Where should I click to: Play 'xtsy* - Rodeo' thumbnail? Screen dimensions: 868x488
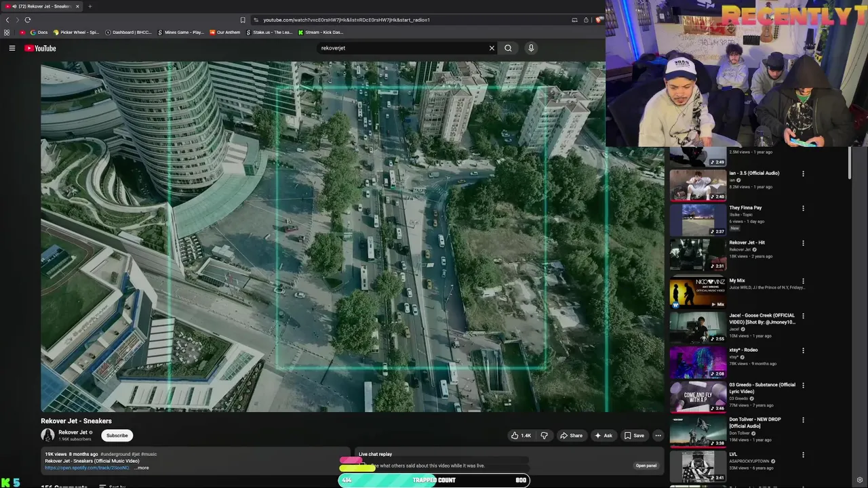pyautogui.click(x=698, y=362)
